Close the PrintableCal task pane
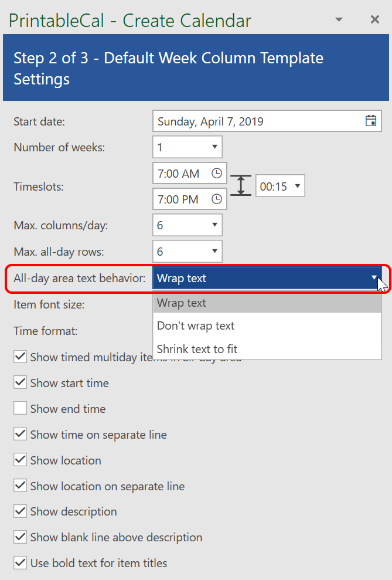Viewport: 392px width, 580px height. tap(375, 20)
